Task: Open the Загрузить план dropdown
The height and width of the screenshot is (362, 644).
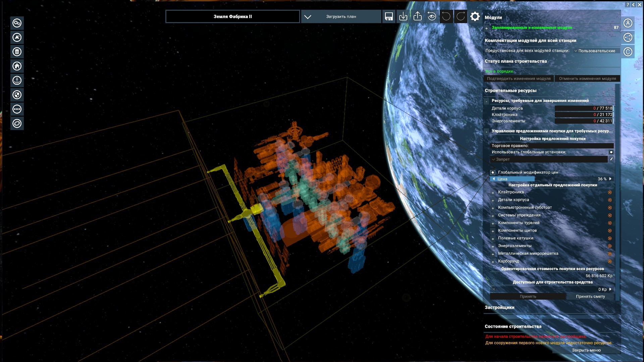Action: (341, 16)
